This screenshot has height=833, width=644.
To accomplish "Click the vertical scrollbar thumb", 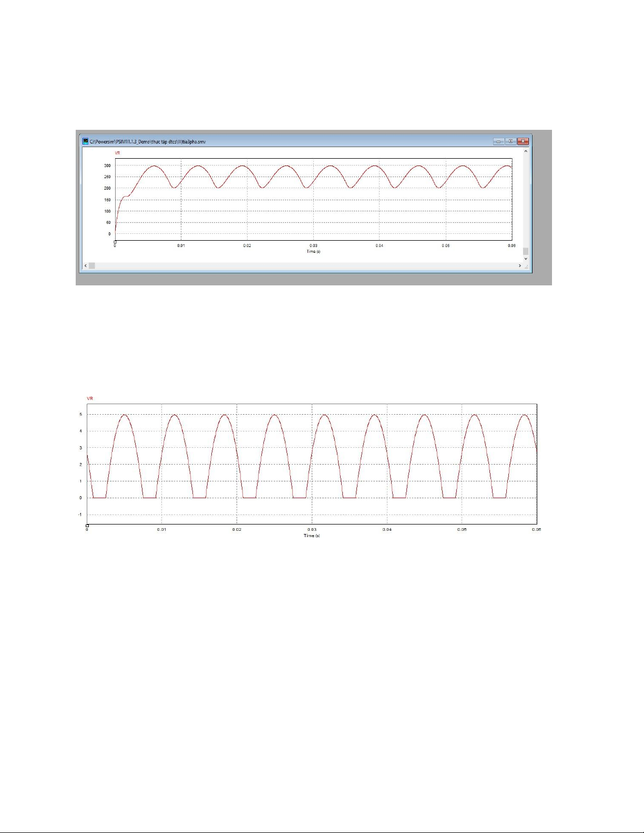I will pyautogui.click(x=526, y=251).
